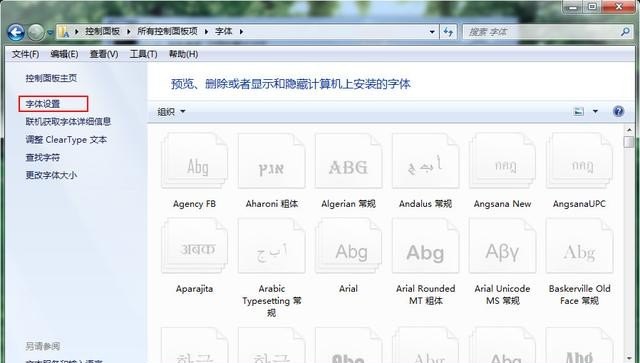Open the 文件(F) menu
This screenshot has height=363, width=640.
[x=25, y=54]
